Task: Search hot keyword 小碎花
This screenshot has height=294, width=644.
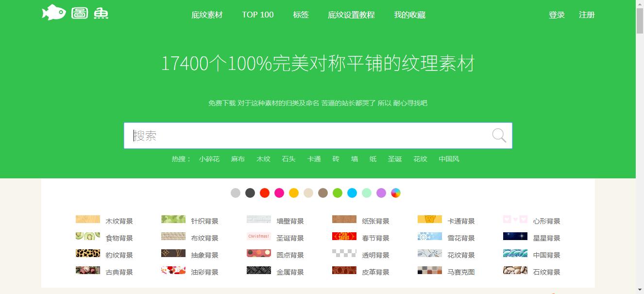Action: tap(210, 159)
